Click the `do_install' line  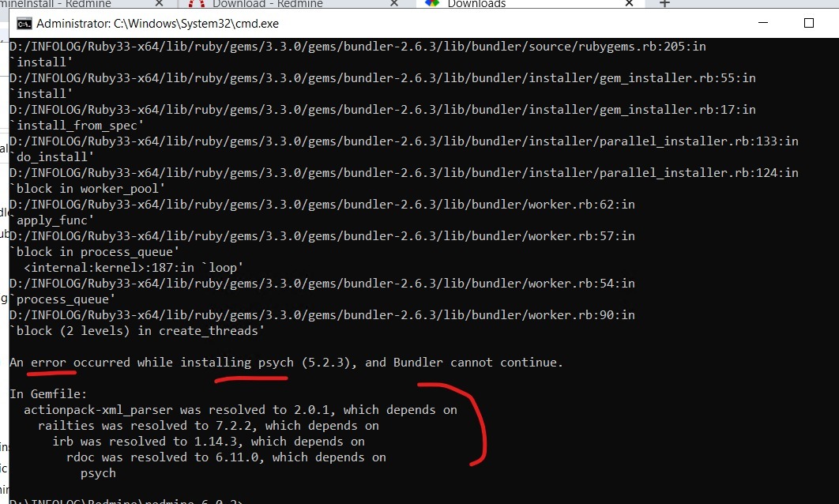pyautogui.click(x=52, y=156)
